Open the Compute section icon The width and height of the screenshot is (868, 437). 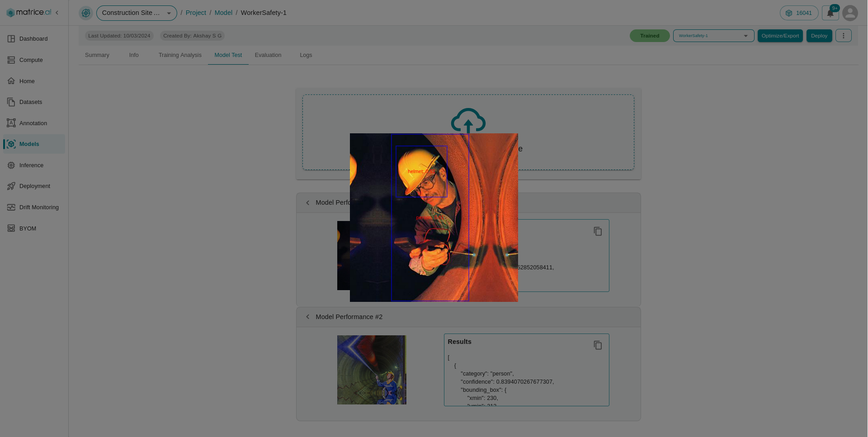11,60
